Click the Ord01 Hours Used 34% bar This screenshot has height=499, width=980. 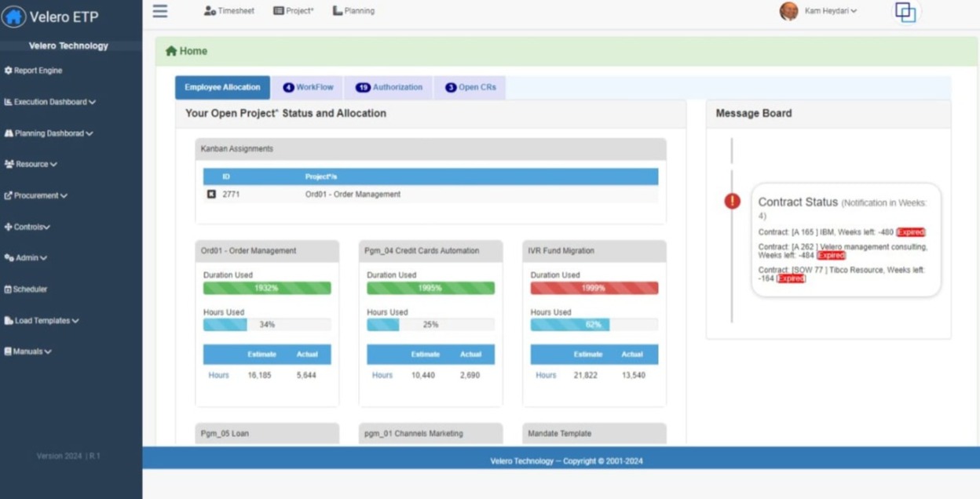(x=267, y=325)
